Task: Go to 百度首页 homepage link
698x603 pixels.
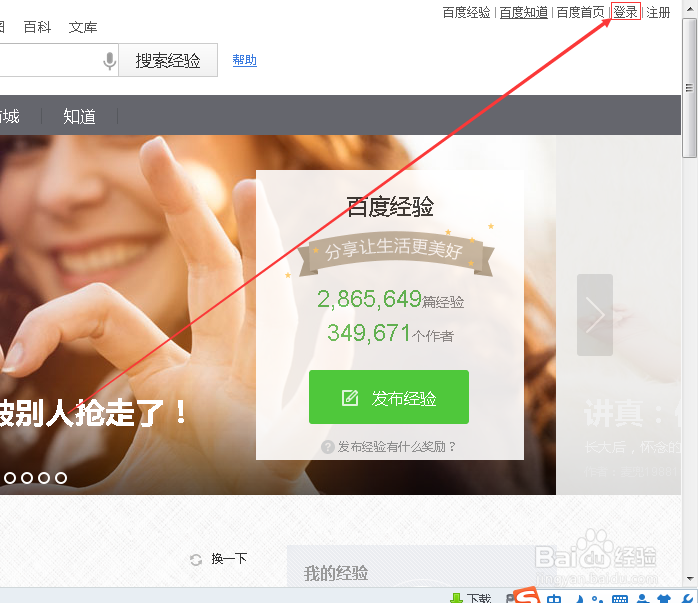Action: point(580,12)
